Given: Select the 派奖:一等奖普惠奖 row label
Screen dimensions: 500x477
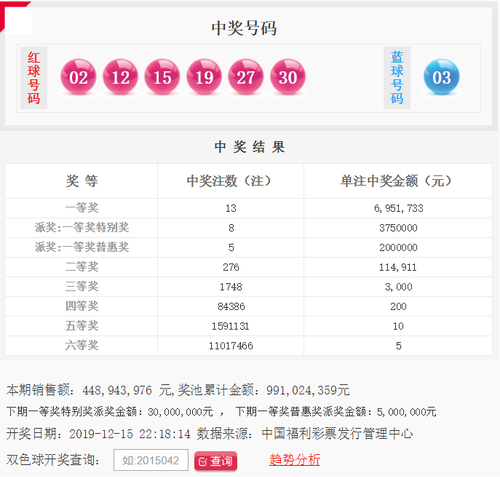Looking at the screenshot, I should point(82,247).
